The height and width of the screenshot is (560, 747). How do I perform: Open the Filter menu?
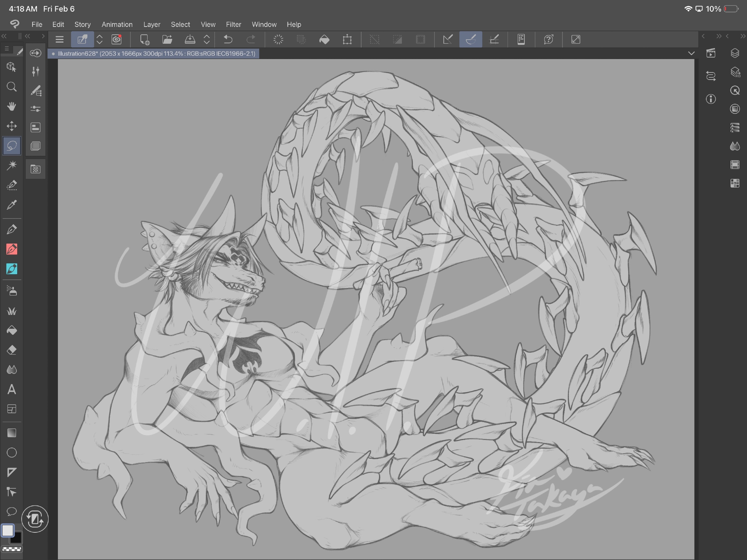click(233, 25)
